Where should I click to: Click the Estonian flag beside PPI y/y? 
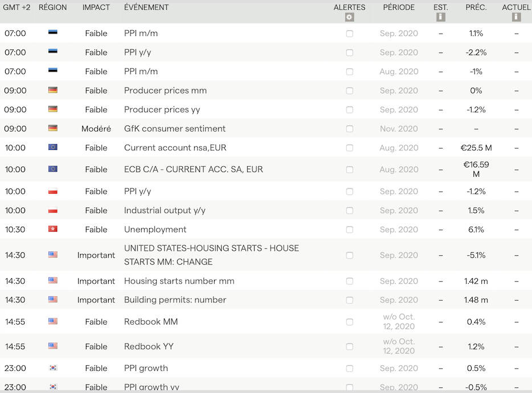point(53,52)
